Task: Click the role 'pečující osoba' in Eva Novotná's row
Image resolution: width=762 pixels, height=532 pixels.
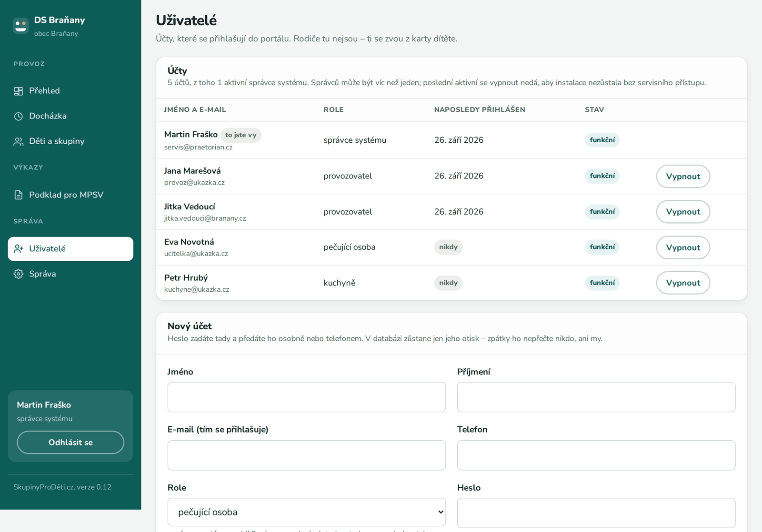Action: point(350,247)
